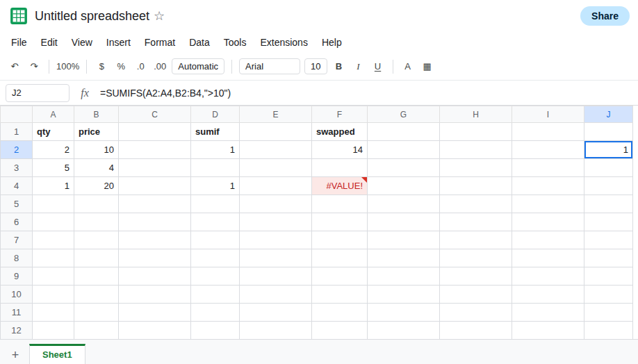Open the Automatic number format dropdown
The image size is (638, 364).
198,66
